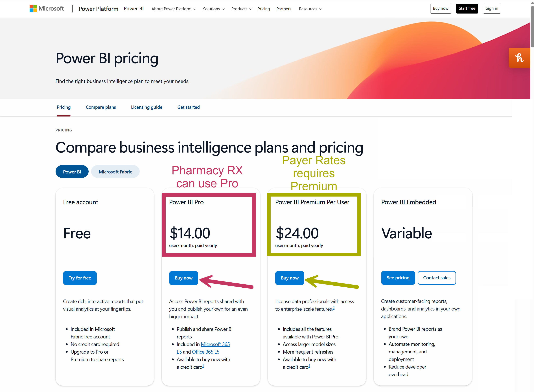Switch to the Microsoft Fabric toggle
The width and height of the screenshot is (534, 392).
point(115,171)
